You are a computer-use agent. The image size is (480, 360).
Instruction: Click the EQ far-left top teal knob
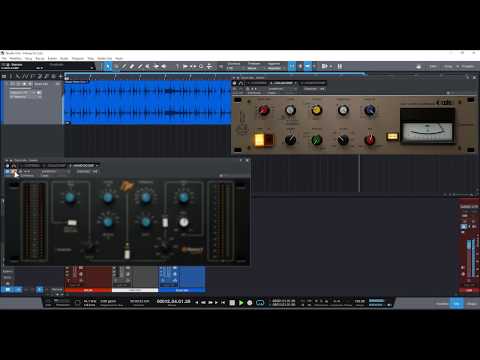[x=70, y=197]
